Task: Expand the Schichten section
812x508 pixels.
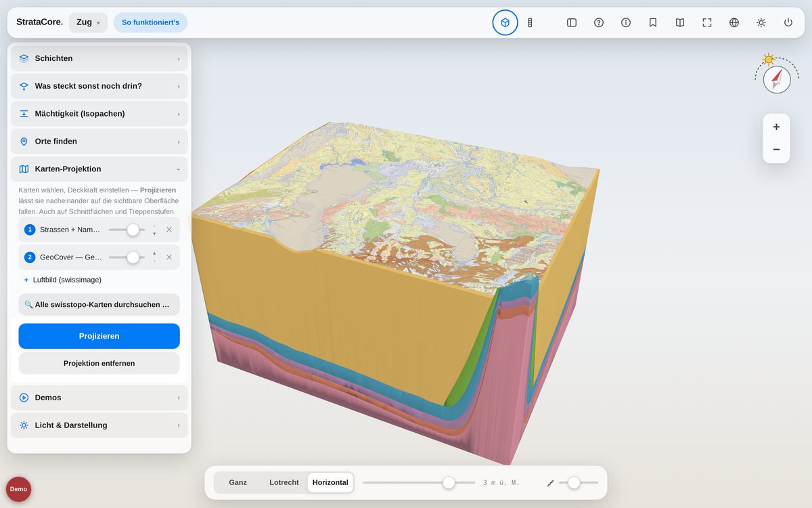Action: pyautogui.click(x=99, y=58)
